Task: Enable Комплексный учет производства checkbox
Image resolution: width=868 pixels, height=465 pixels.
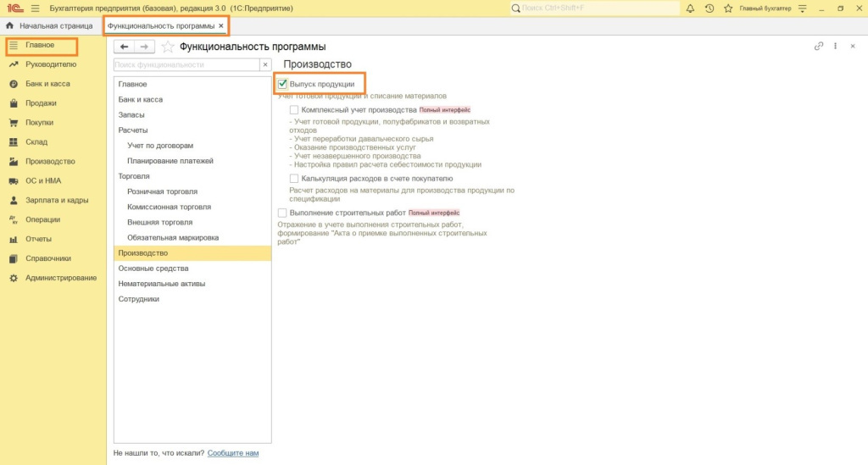Action: pyautogui.click(x=294, y=110)
